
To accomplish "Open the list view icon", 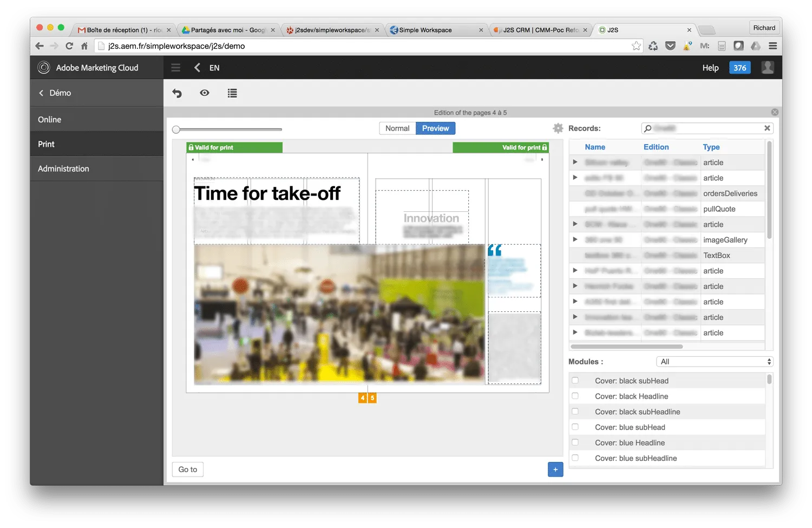I will (232, 93).
